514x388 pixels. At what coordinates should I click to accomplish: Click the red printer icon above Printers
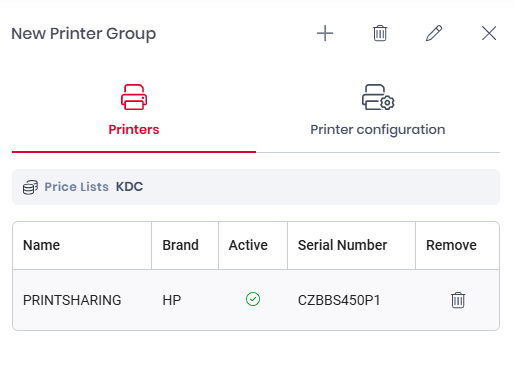click(134, 97)
